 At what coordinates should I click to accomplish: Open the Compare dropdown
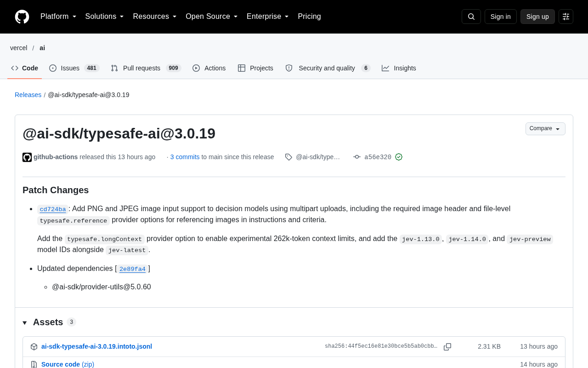(545, 129)
